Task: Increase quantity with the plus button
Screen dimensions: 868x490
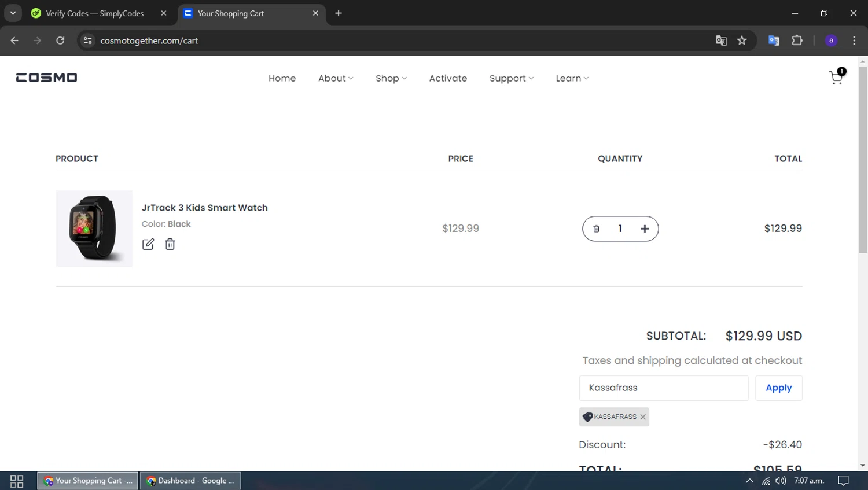Action: pos(645,229)
